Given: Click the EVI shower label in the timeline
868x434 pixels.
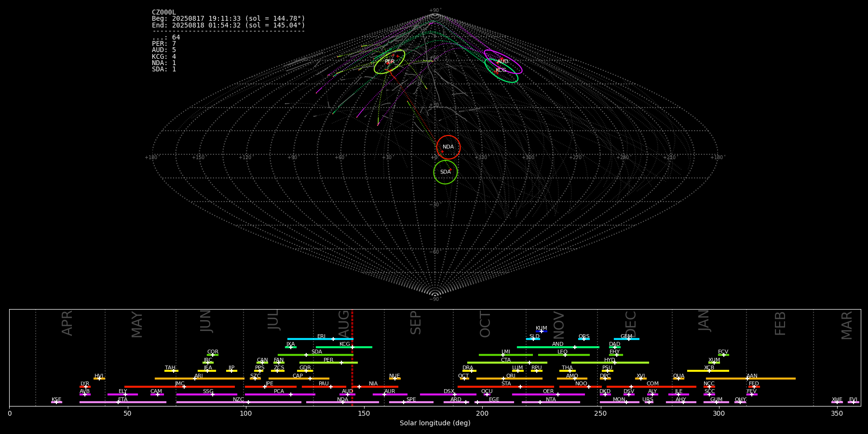Looking at the screenshot, I should tap(853, 400).
